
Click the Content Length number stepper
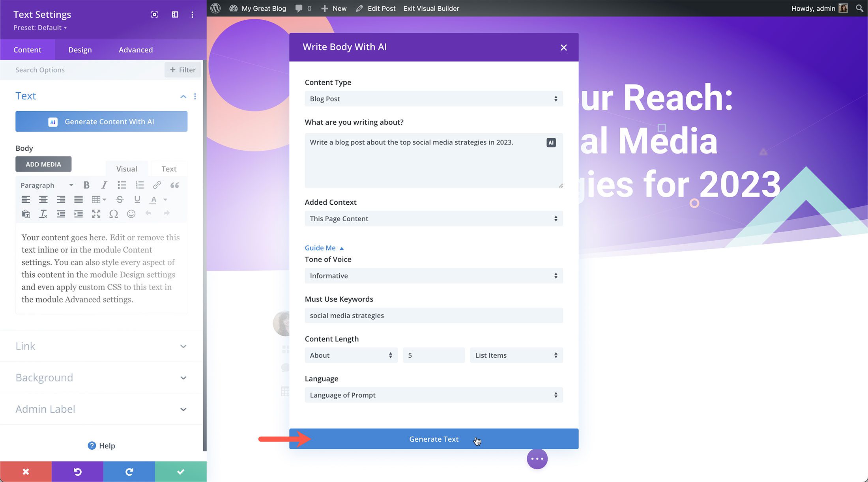433,355
